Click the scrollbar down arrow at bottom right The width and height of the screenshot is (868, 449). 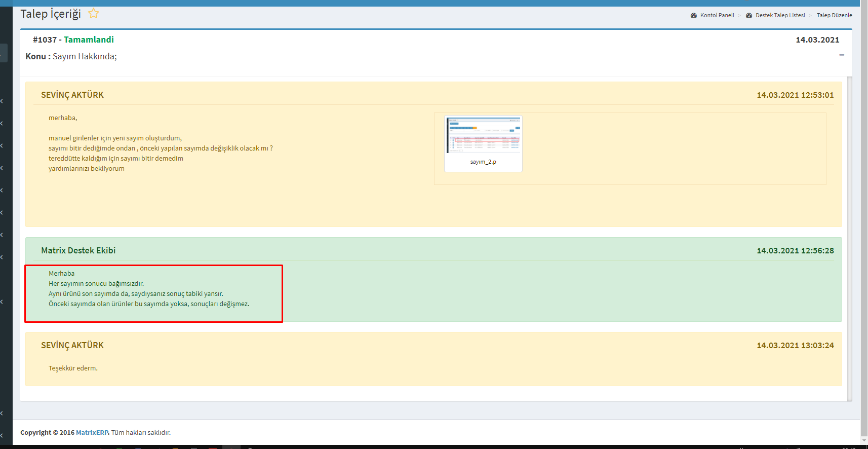pyautogui.click(x=864, y=440)
